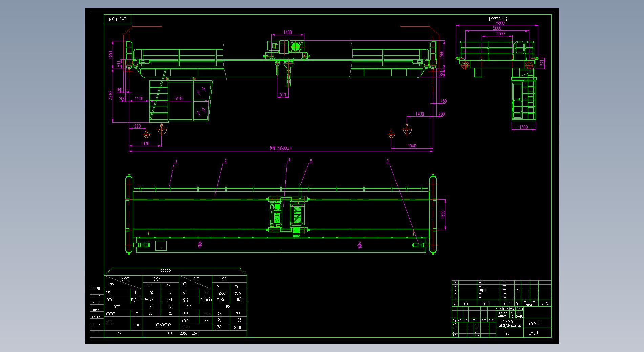The width and height of the screenshot is (644, 352).
Task: Click the 1566 vertical dimension text
Action: (442, 55)
